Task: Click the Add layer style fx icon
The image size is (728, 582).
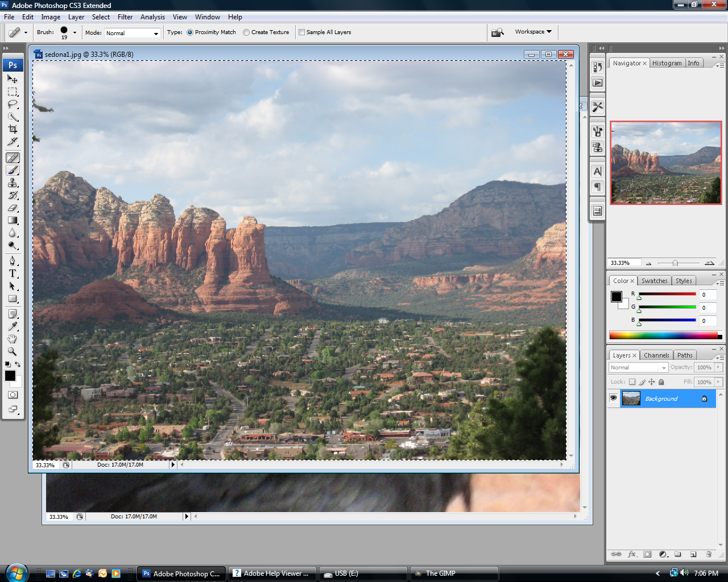Action: pos(632,554)
